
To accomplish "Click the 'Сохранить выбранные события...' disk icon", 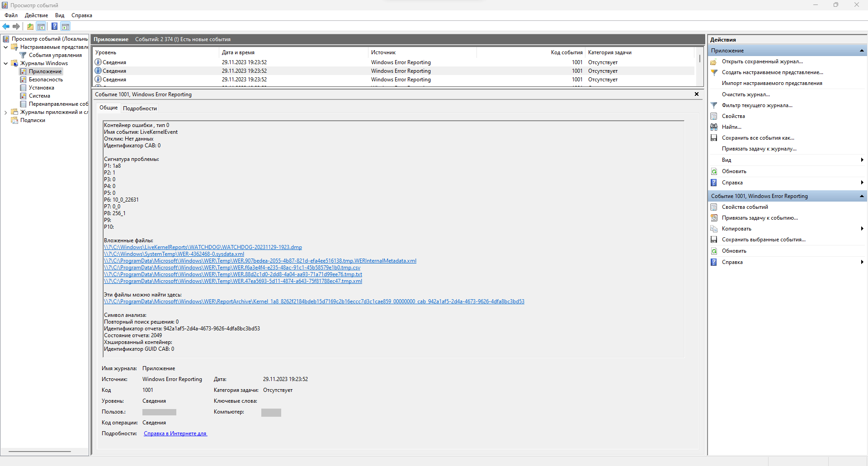I will 714,240.
